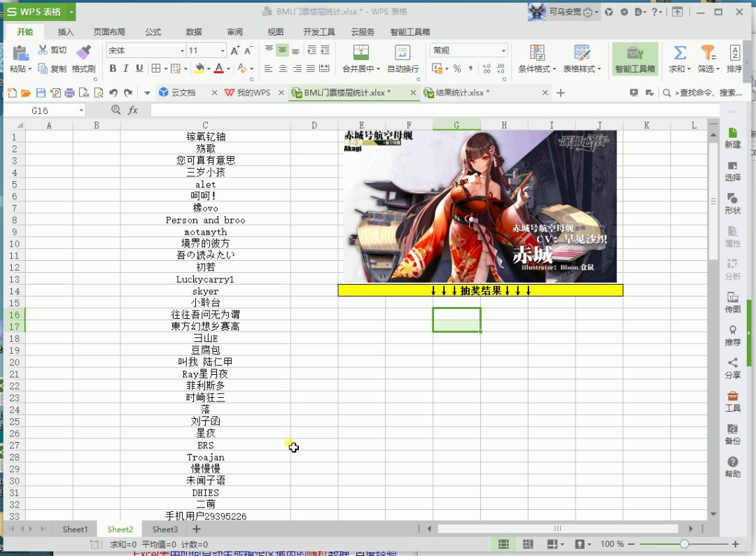Expand the font name dropdown (宋体)

point(182,50)
